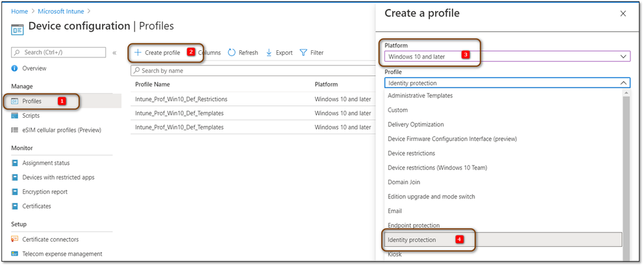Click the Assignment status icon
The width and height of the screenshot is (644, 266).
point(15,163)
